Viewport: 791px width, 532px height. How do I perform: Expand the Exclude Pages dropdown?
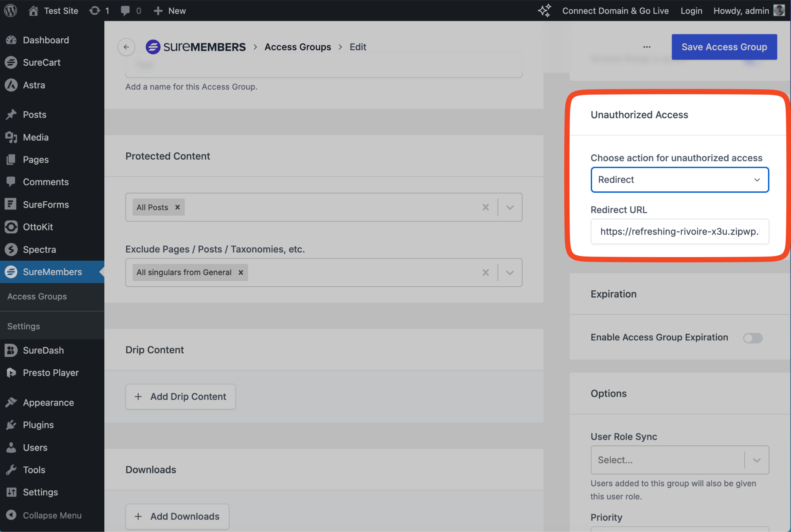pyautogui.click(x=510, y=272)
